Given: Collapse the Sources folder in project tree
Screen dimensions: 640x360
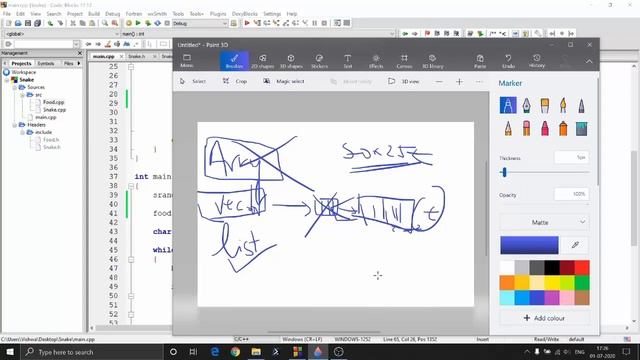Looking at the screenshot, I should coord(15,87).
